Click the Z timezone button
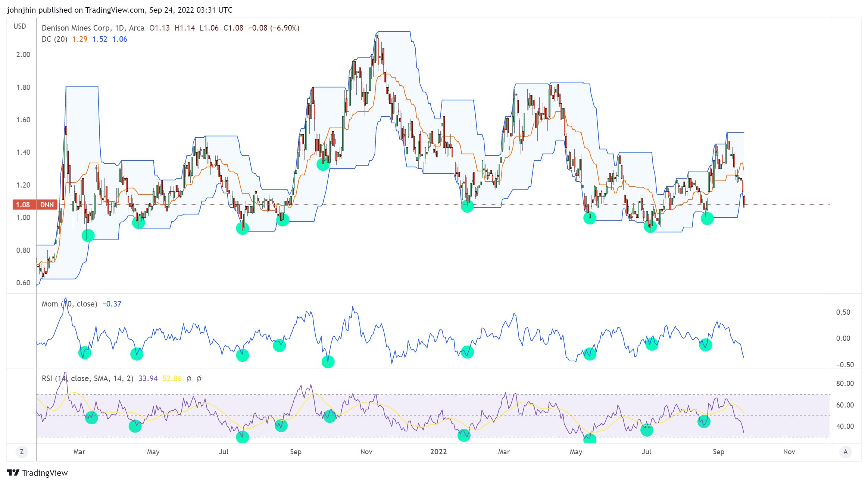868x484 pixels. tap(22, 452)
